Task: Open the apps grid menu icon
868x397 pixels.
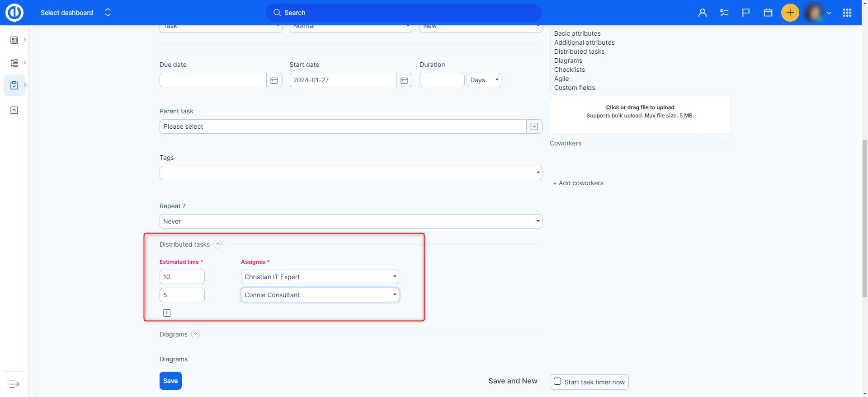Action: point(847,13)
